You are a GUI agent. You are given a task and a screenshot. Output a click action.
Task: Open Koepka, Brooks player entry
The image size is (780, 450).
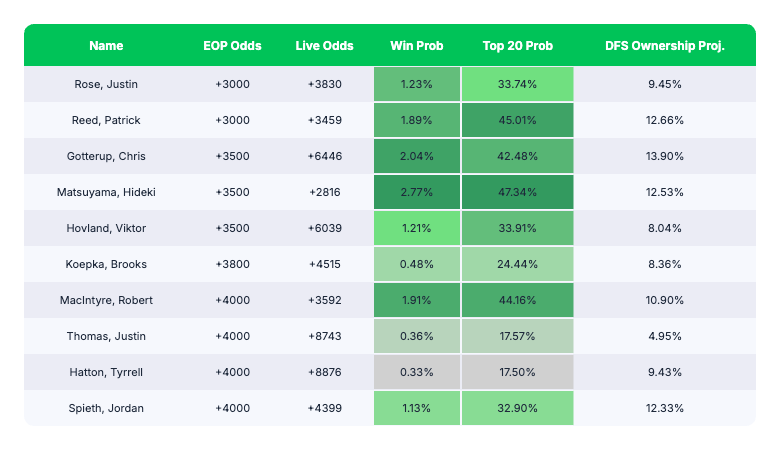click(105, 264)
